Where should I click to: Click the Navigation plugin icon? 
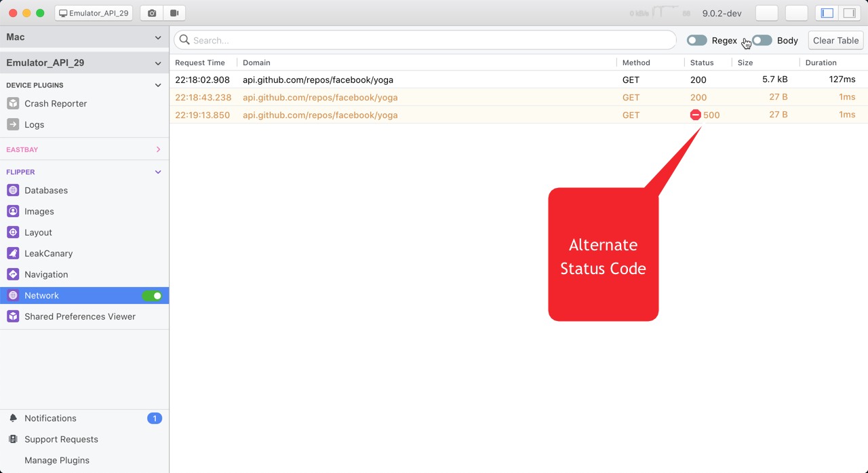[x=13, y=275]
